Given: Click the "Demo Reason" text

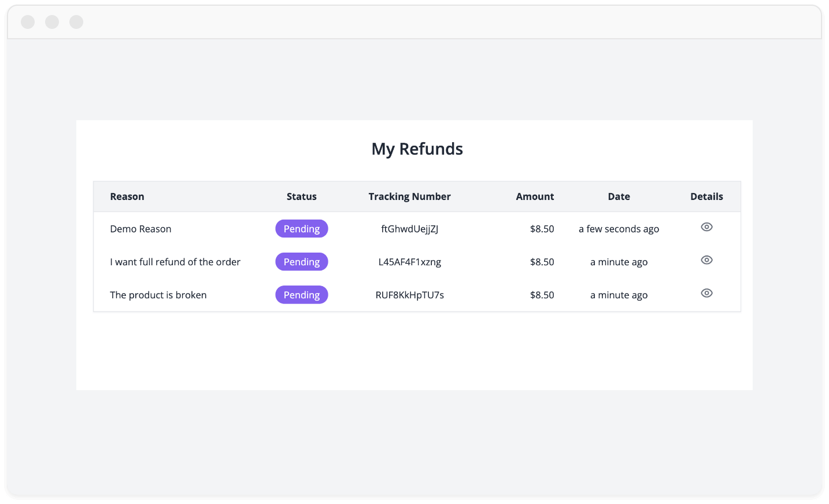Looking at the screenshot, I should [x=140, y=229].
